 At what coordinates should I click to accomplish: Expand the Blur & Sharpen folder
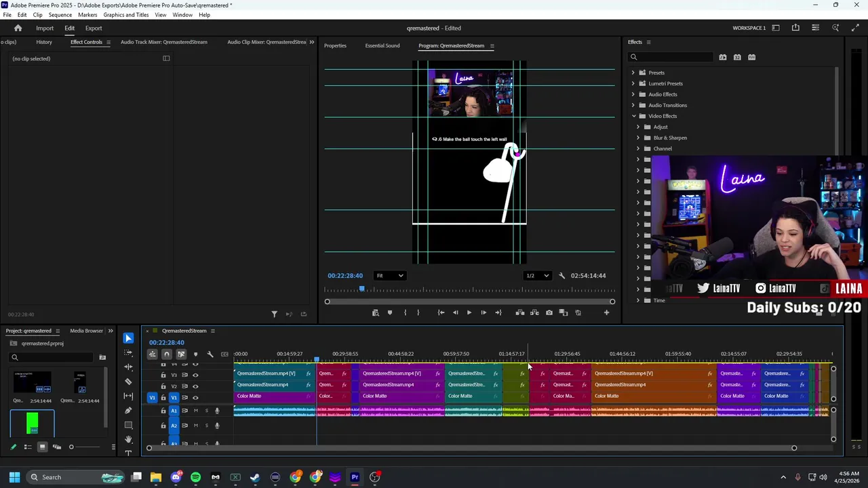pos(637,138)
